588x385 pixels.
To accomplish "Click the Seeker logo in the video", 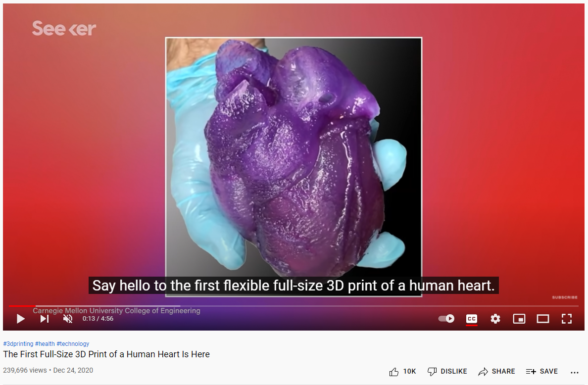I will click(x=64, y=28).
